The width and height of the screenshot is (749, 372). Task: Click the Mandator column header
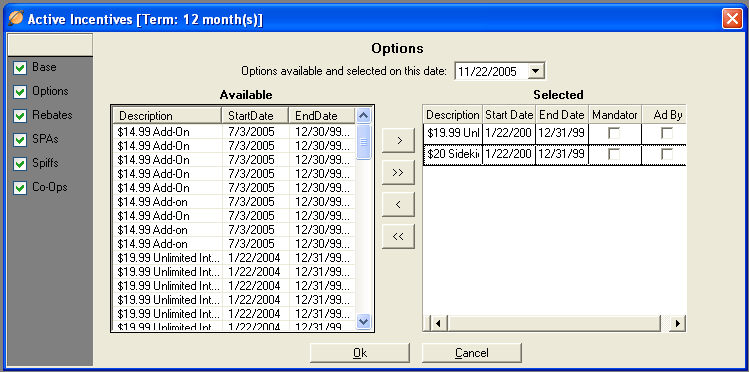point(615,115)
